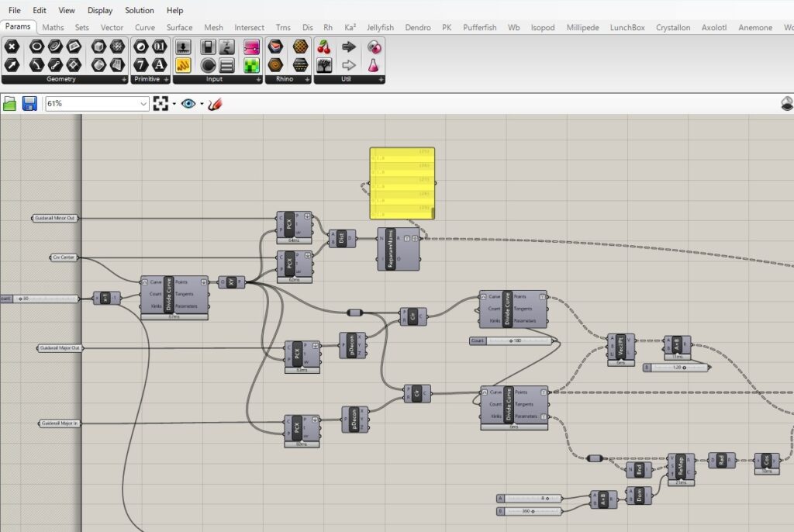Select the Cos component
This screenshot has width=794, height=532.
tap(767, 462)
